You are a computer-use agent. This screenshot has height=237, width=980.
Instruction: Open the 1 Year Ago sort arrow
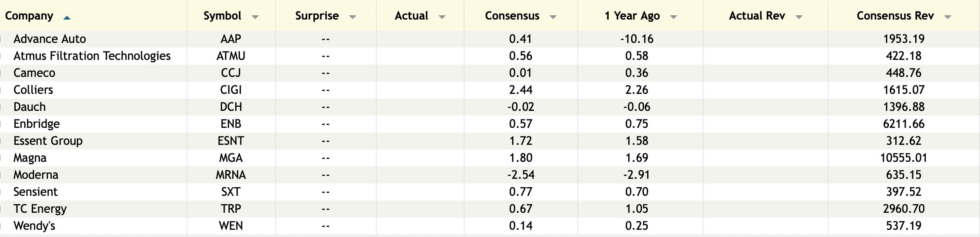click(x=673, y=17)
